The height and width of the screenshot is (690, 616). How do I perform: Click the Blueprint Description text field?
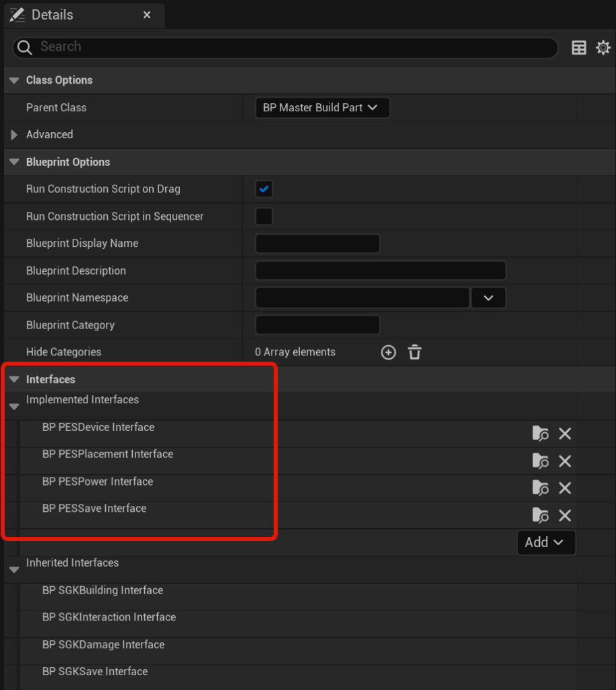tap(380, 271)
